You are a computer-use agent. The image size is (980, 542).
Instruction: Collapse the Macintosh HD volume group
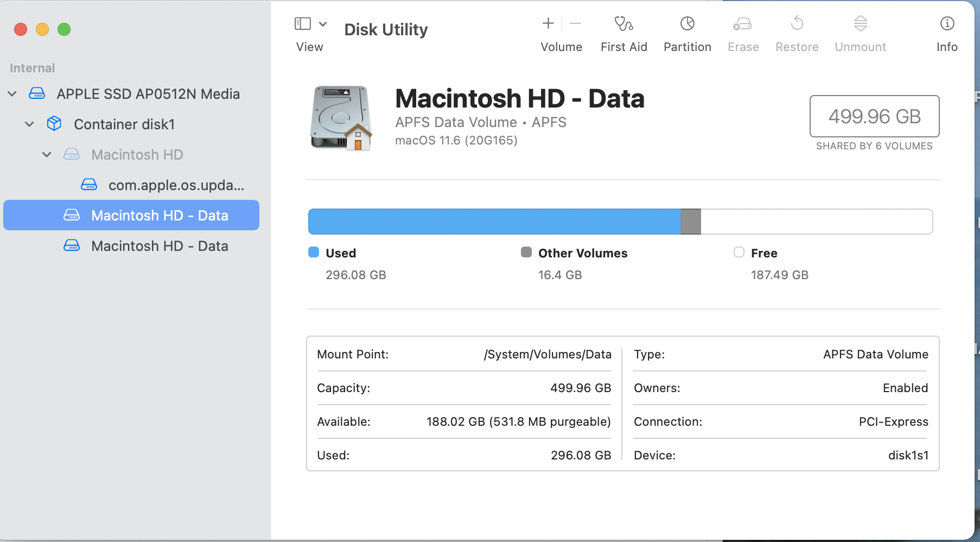[47, 155]
